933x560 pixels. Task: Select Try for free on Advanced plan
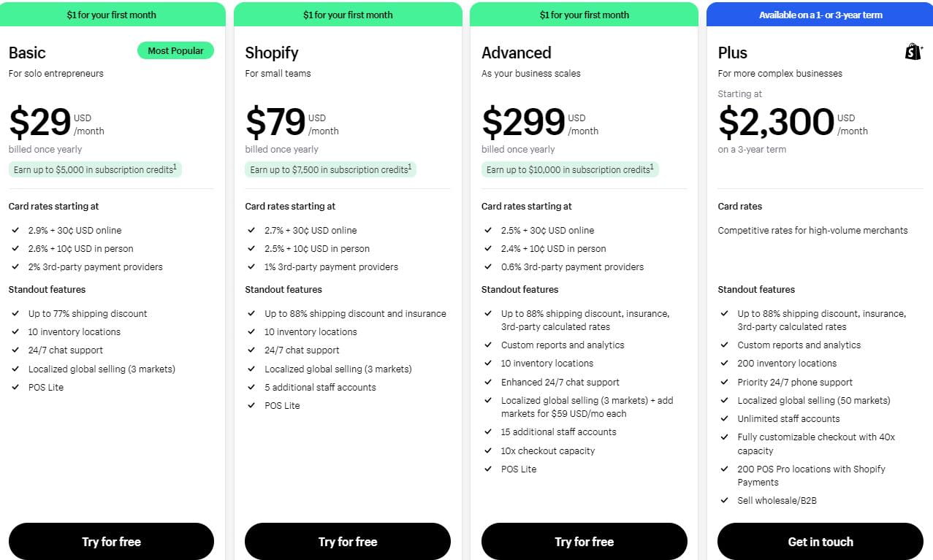[584, 542]
